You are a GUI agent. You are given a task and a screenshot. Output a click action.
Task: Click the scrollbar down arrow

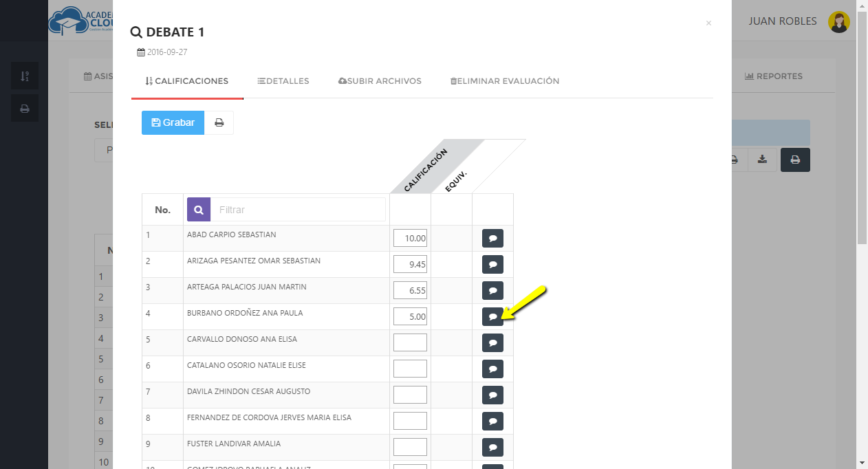(862, 463)
